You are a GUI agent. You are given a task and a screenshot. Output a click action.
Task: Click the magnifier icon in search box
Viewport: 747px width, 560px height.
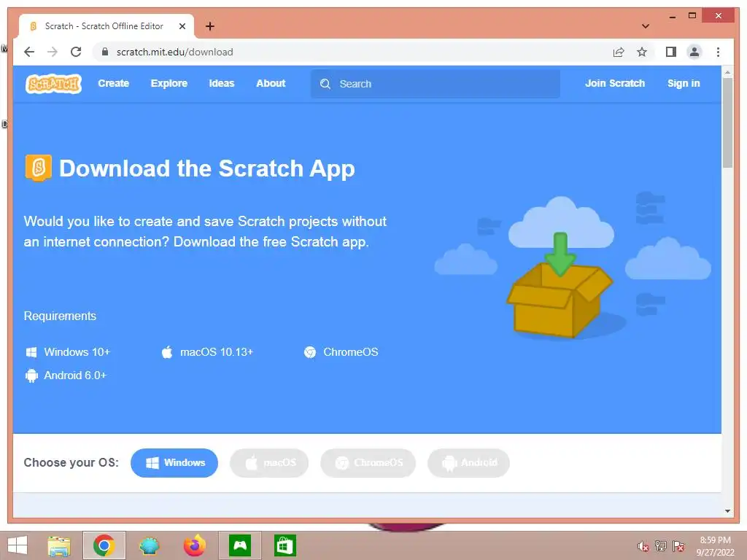click(325, 84)
